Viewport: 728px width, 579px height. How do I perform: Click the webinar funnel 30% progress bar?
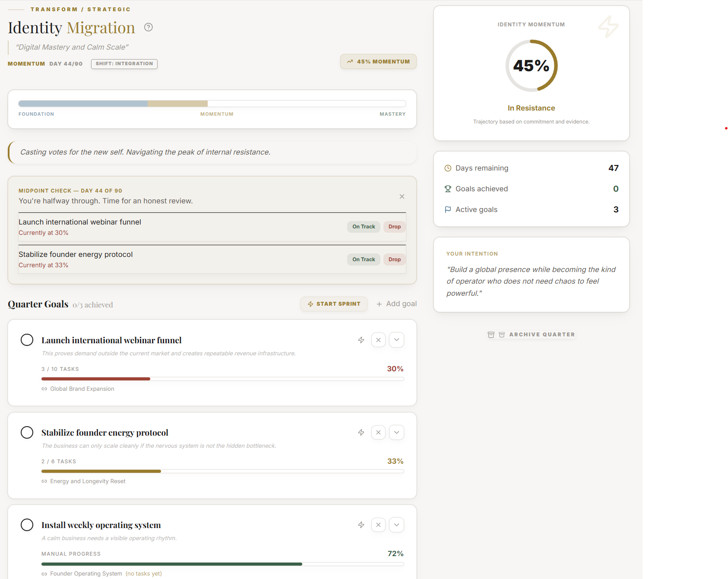coord(223,379)
